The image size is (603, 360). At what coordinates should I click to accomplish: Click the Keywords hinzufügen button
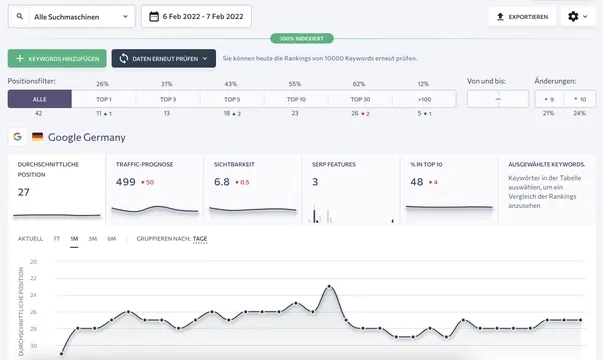click(57, 58)
